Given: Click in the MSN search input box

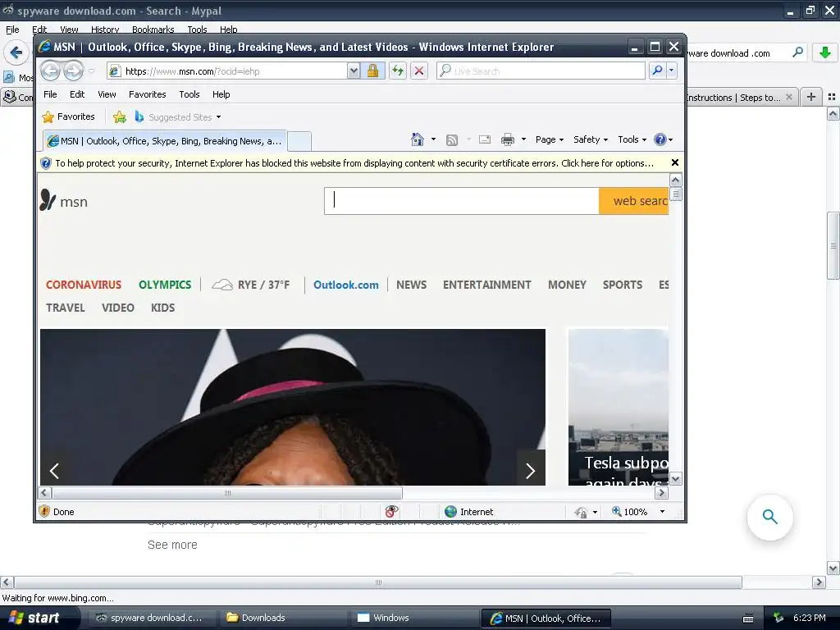Looking at the screenshot, I should [x=462, y=201].
